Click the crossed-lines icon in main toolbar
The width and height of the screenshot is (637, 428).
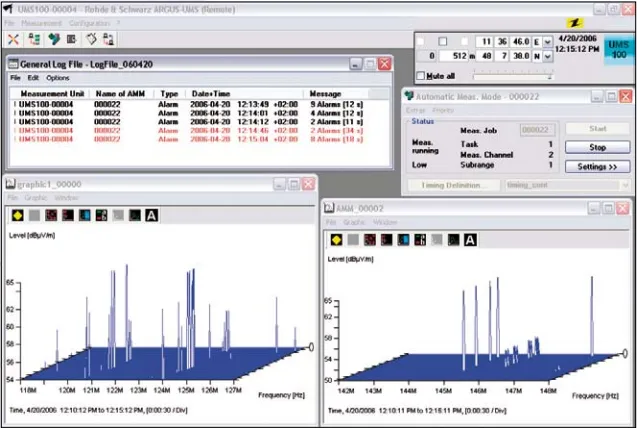[x=13, y=39]
